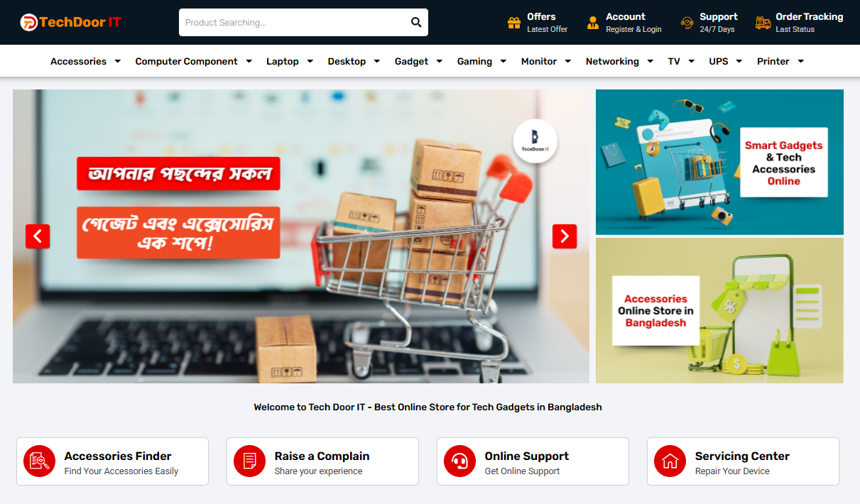Show the next banner slide
The width and height of the screenshot is (860, 504).
point(565,236)
